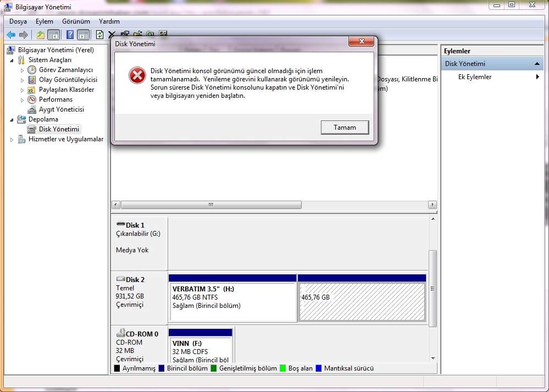Close the Disk Yönetimi error dialog

pos(361,41)
